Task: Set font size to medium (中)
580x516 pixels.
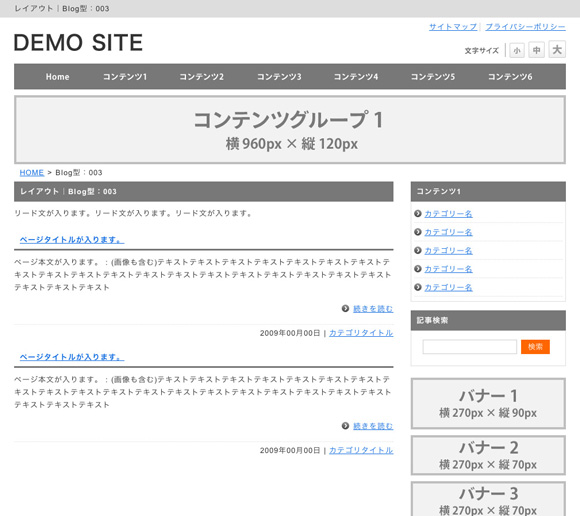Action: [x=536, y=50]
